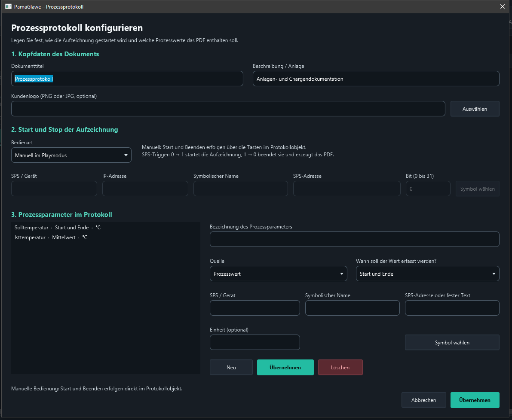Click SPS / Gerät field in section 3
This screenshot has height=420, width=512.
click(254, 308)
